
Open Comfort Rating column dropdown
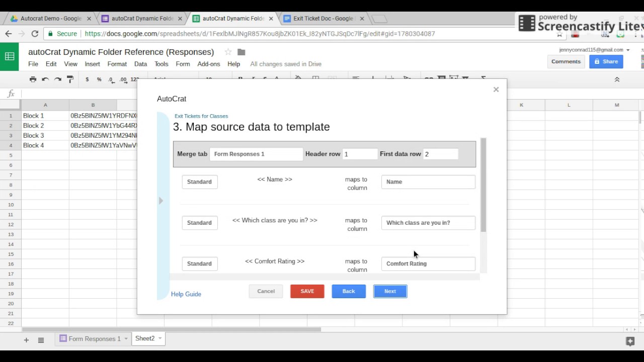tap(428, 263)
